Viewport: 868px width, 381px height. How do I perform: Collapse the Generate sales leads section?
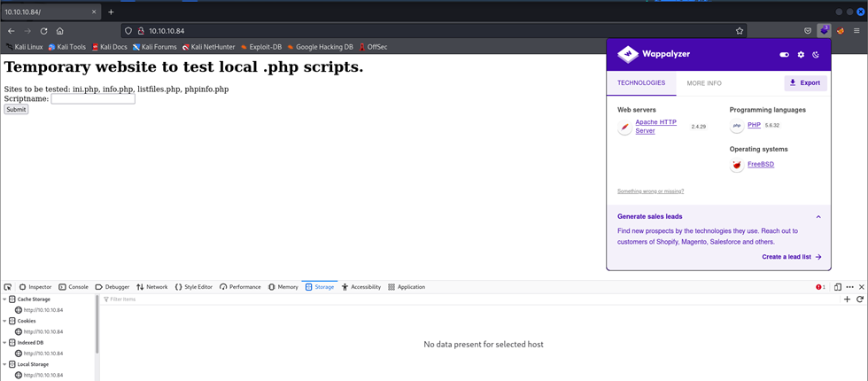818,216
